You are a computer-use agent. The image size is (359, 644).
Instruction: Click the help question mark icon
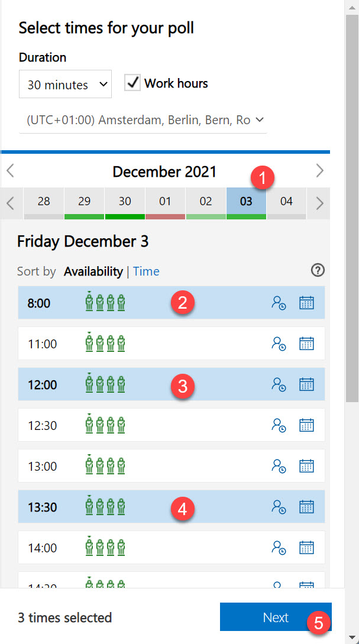318,270
